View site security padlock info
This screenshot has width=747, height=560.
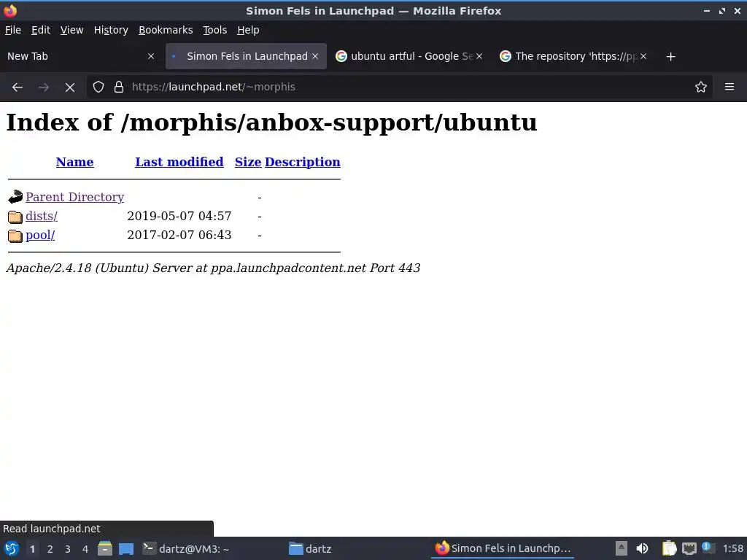coord(119,87)
